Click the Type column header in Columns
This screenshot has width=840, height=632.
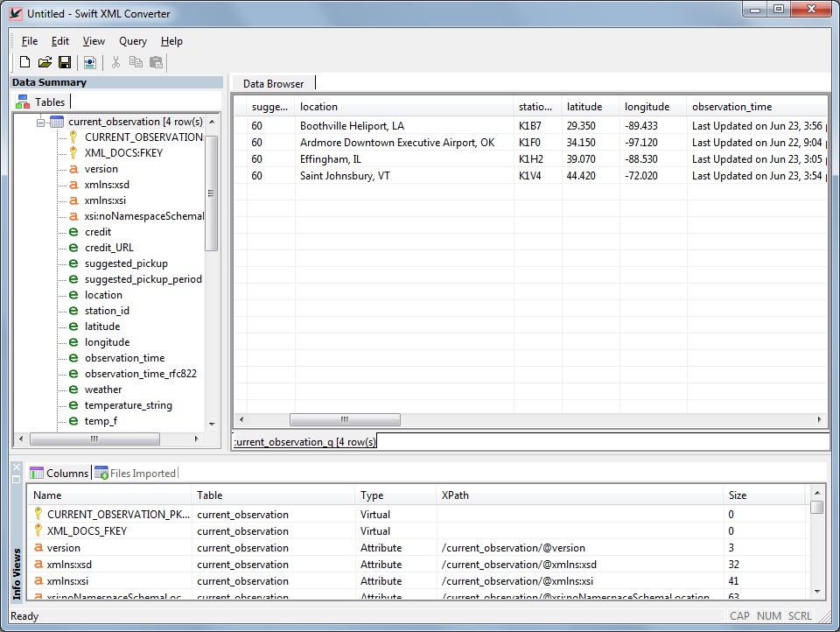tap(395, 495)
